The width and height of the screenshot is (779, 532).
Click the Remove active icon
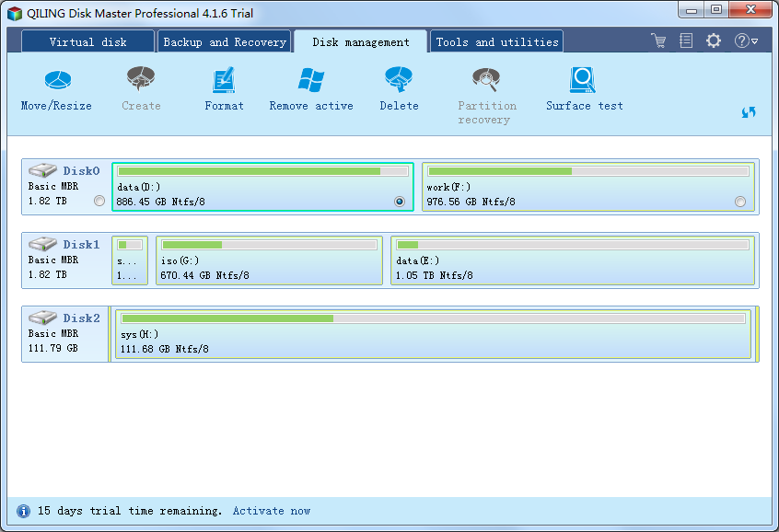coord(311,79)
